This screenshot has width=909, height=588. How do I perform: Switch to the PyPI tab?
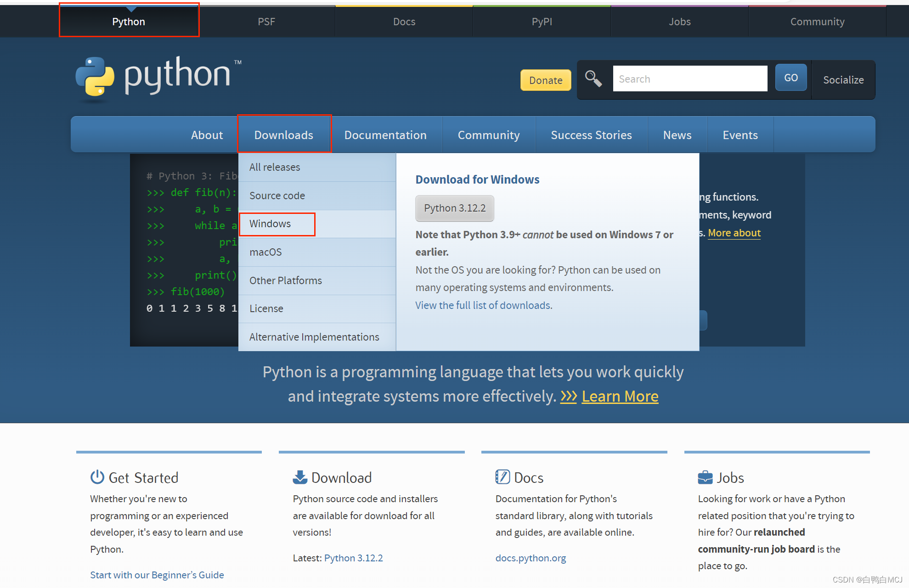pos(541,21)
